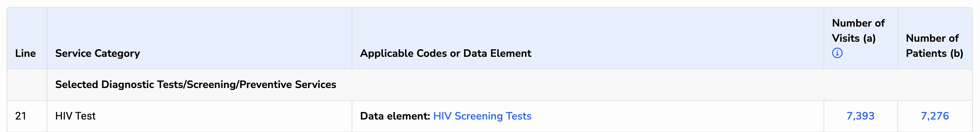Screen dimensions: 980x132
Task: Click the bold Data element label
Action: pos(395,116)
